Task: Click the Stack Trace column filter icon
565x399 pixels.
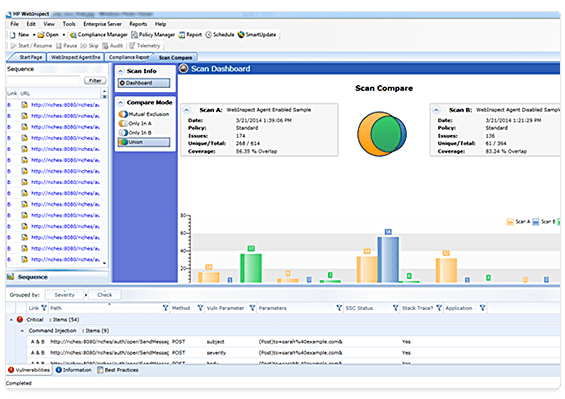Action: [439, 308]
